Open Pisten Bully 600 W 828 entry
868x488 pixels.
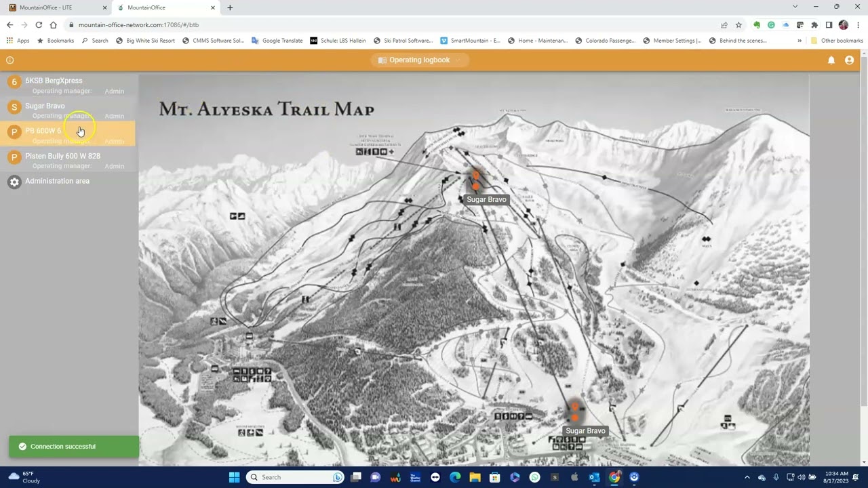pos(68,160)
